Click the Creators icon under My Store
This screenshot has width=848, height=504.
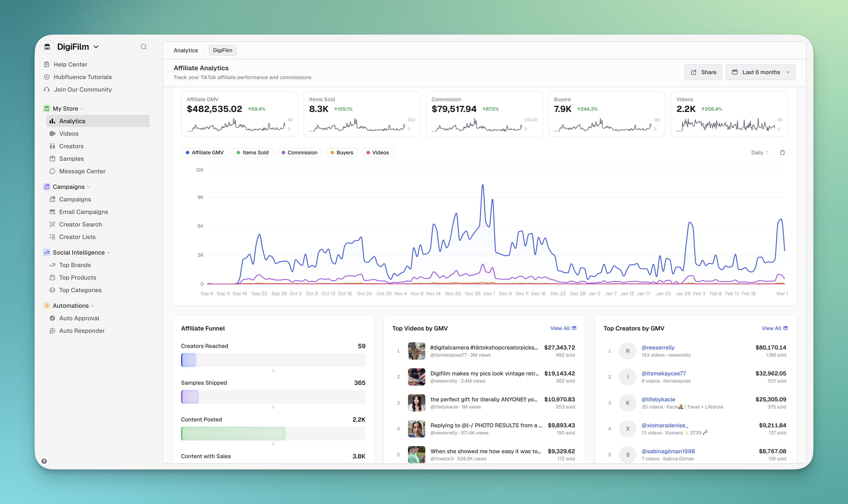(x=53, y=146)
